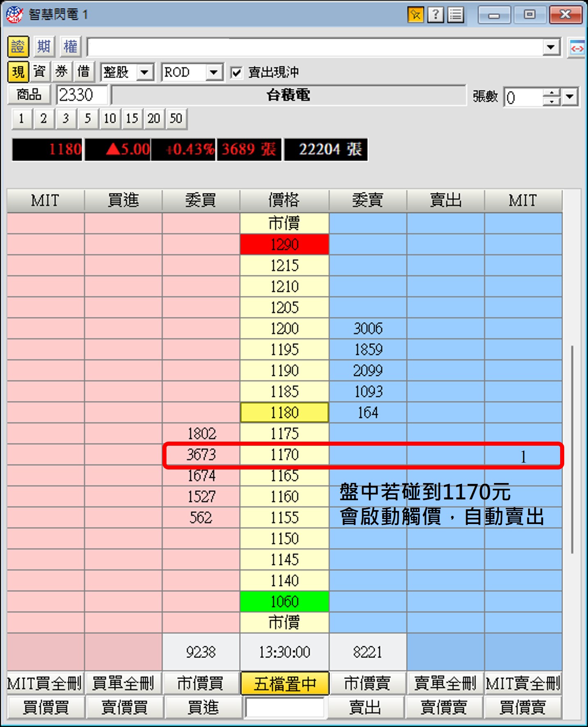Select the 券 short trade type
This screenshot has width=588, height=727.
pyautogui.click(x=62, y=72)
